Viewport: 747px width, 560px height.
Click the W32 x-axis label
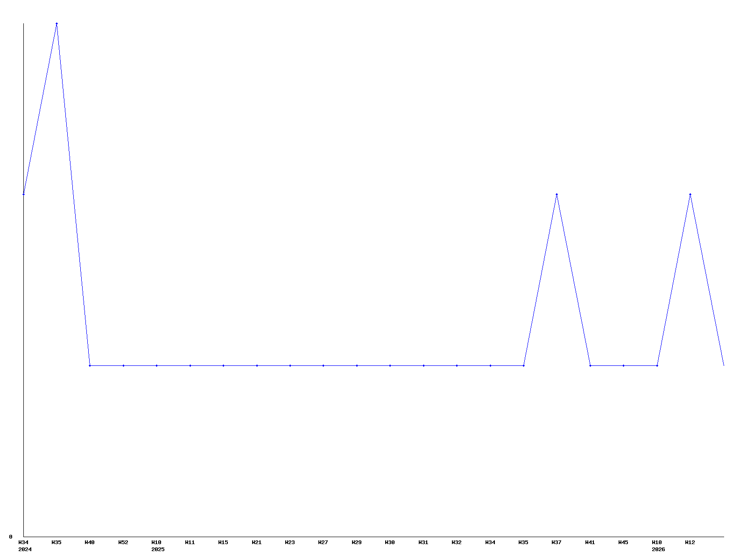tap(457, 542)
